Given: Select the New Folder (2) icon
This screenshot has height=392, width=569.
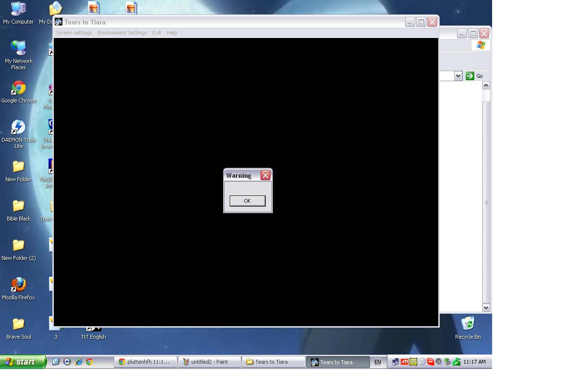Looking at the screenshot, I should 19,250.
